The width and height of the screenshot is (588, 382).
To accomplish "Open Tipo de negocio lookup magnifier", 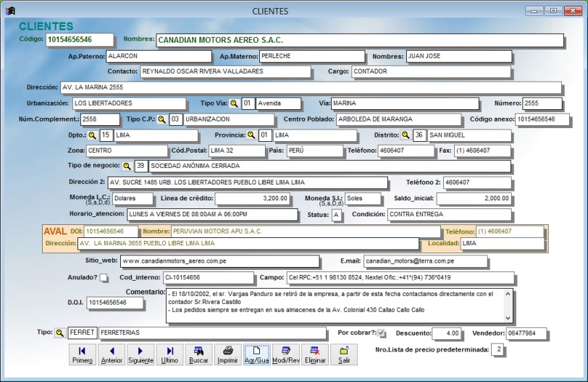I will point(127,166).
